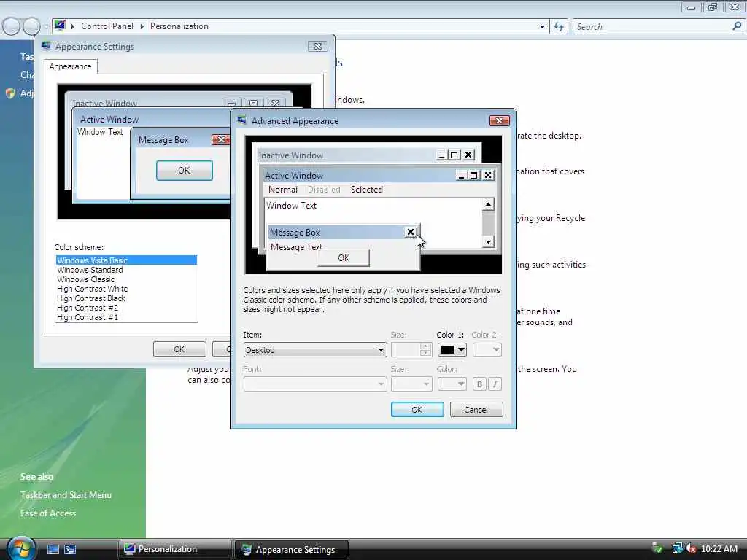747x560 pixels.
Task: Click Message Box title in Advanced preview
Action: coord(295,233)
